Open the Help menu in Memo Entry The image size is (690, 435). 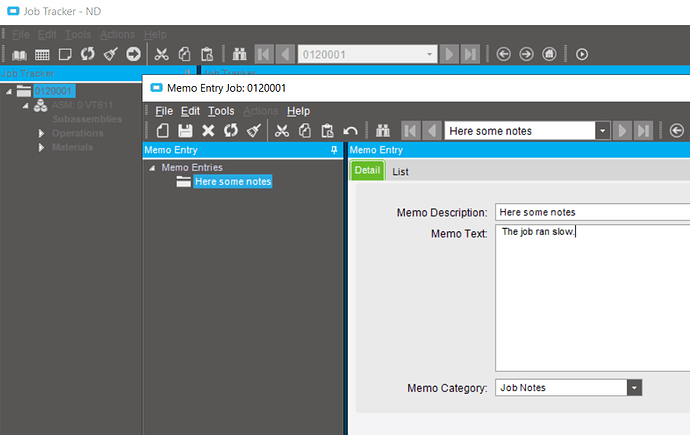(x=298, y=111)
